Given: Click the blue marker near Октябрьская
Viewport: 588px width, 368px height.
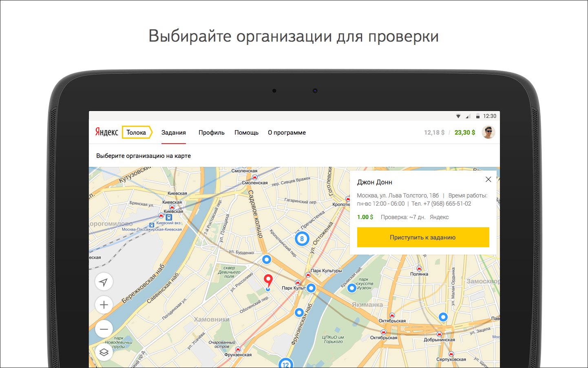Looking at the screenshot, I should point(442,316).
